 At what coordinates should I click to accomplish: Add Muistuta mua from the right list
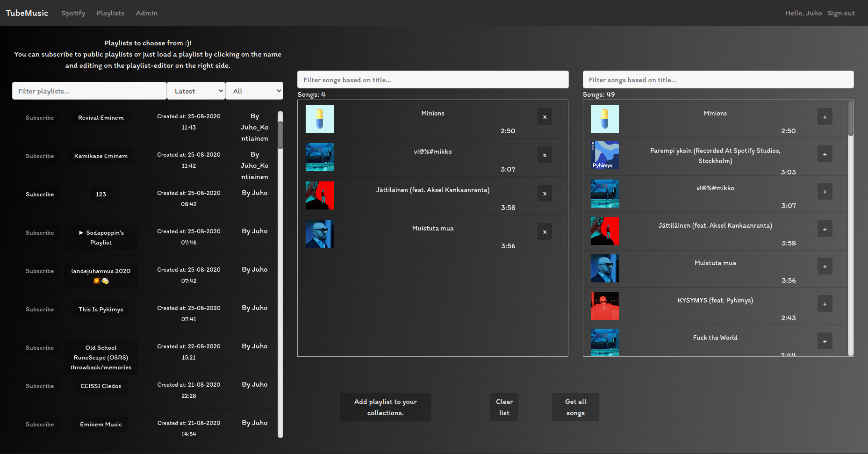coord(825,267)
